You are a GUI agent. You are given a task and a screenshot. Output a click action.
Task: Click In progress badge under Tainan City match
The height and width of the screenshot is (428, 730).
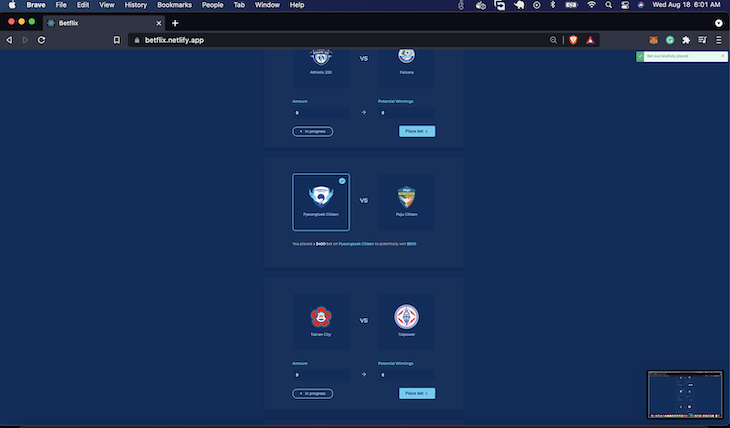pyautogui.click(x=313, y=394)
